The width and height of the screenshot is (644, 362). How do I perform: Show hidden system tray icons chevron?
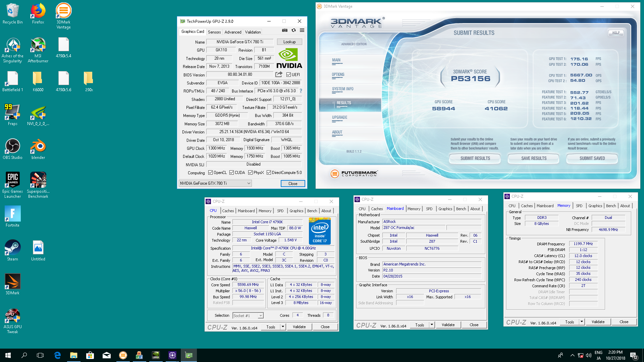[x=572, y=355]
